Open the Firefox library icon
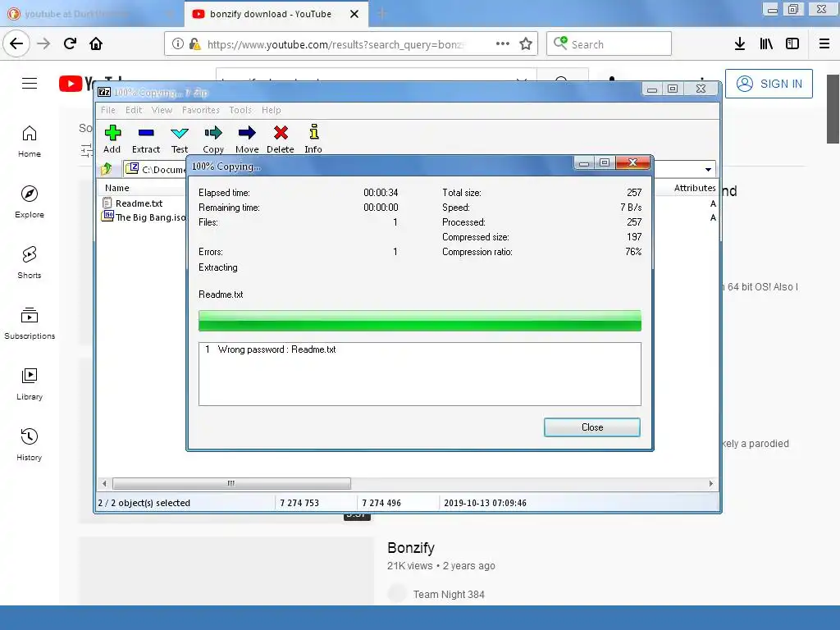 [766, 44]
